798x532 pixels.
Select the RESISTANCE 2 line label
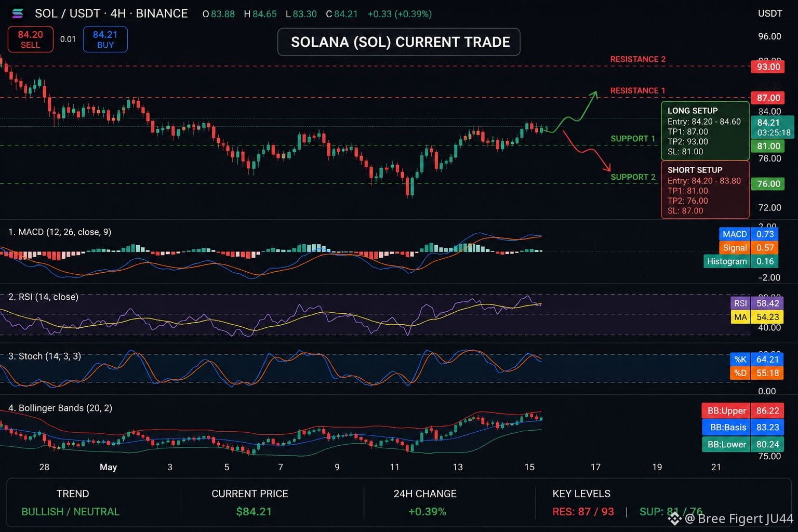[637, 59]
